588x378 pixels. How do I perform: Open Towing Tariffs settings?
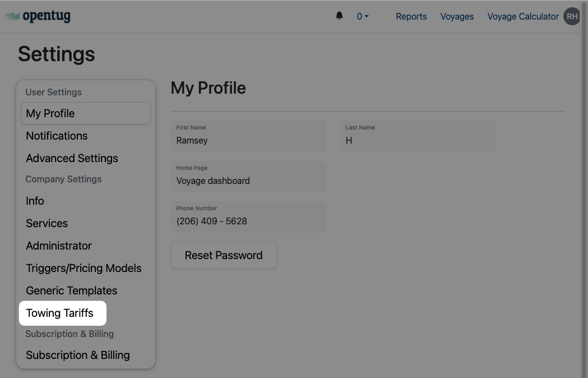[x=60, y=313]
